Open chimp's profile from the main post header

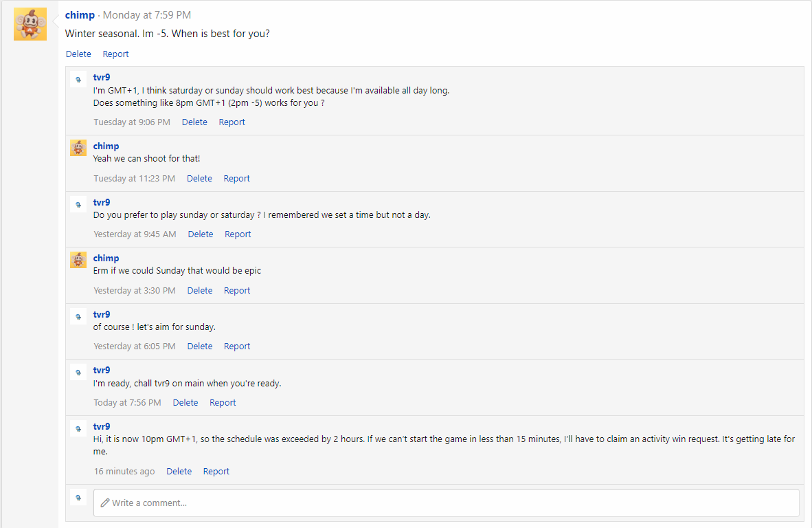point(80,15)
